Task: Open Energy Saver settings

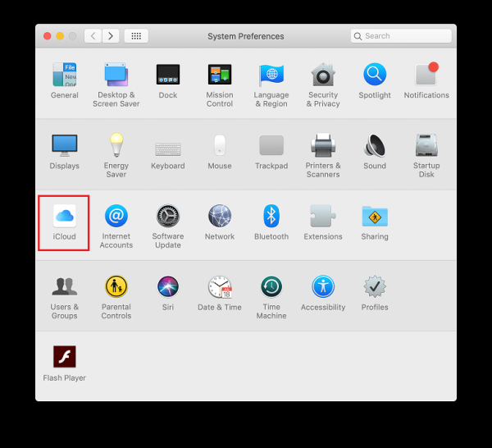Action: 116,146
